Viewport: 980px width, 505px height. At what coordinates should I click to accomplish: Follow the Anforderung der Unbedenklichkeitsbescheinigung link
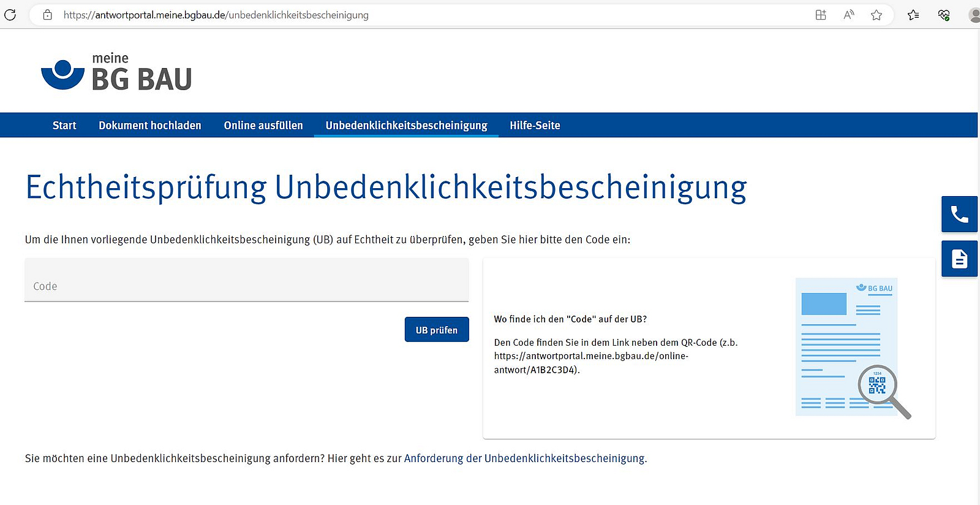tap(524, 458)
